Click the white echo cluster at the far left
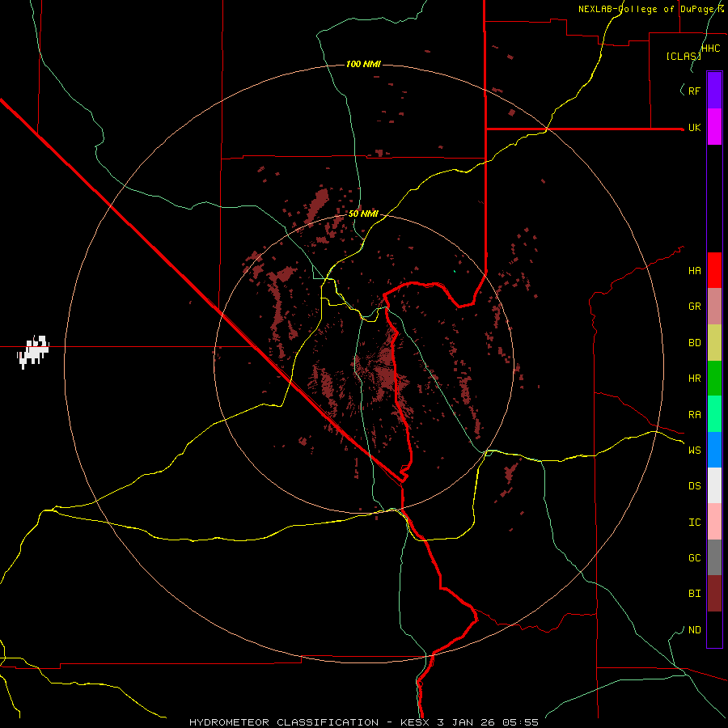Viewport: 728px width, 728px height. pos(32,351)
